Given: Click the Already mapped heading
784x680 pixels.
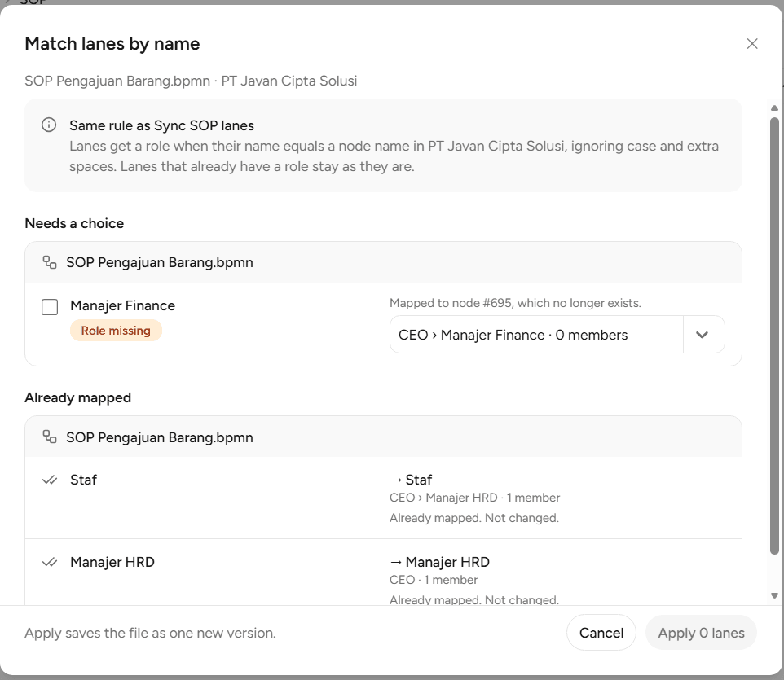Looking at the screenshot, I should coord(77,397).
